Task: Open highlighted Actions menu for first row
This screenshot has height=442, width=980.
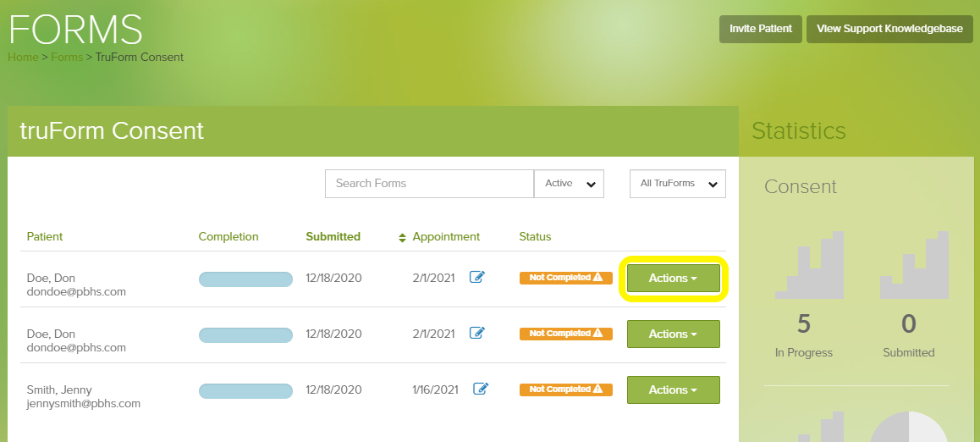Action: [673, 279]
